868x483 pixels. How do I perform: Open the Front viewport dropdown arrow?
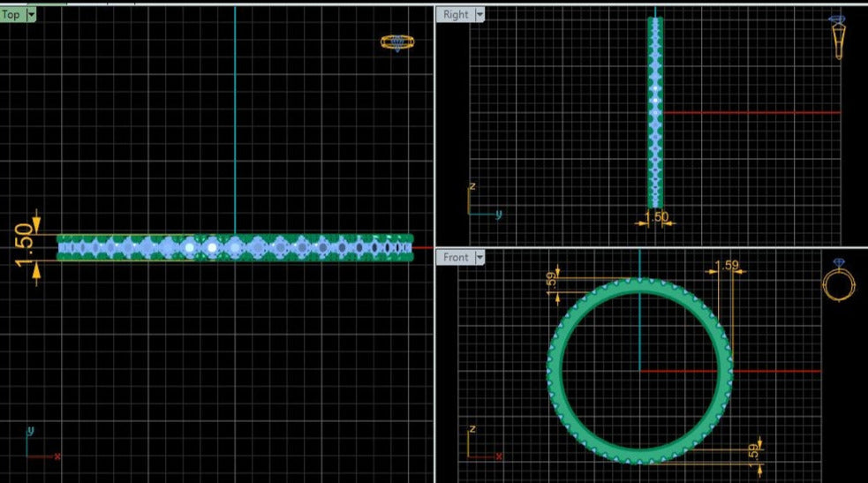479,257
